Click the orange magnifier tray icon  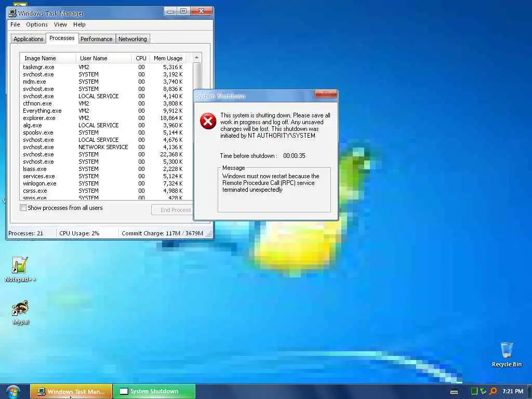(494, 391)
